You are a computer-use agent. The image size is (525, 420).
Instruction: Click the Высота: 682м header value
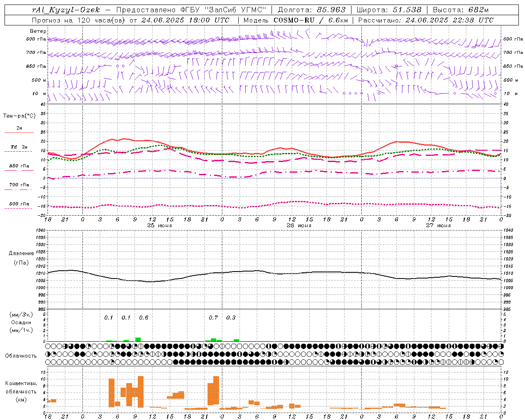(461, 10)
